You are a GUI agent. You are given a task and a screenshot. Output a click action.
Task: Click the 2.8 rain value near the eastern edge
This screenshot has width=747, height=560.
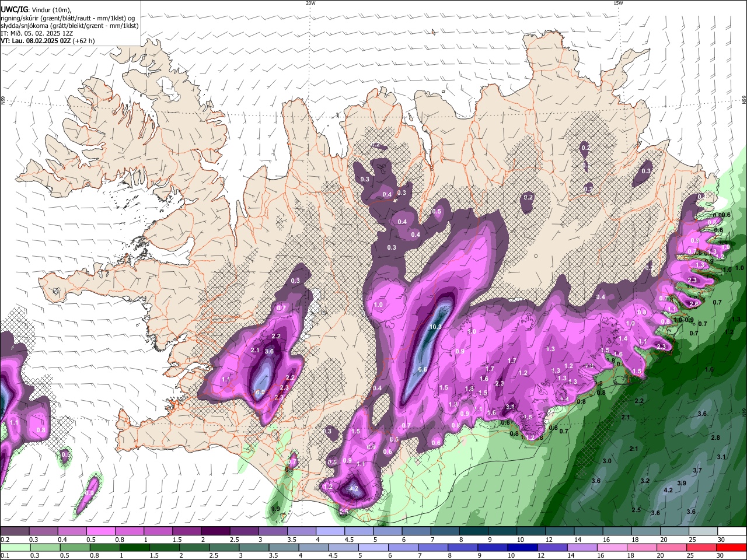[x=715, y=437]
